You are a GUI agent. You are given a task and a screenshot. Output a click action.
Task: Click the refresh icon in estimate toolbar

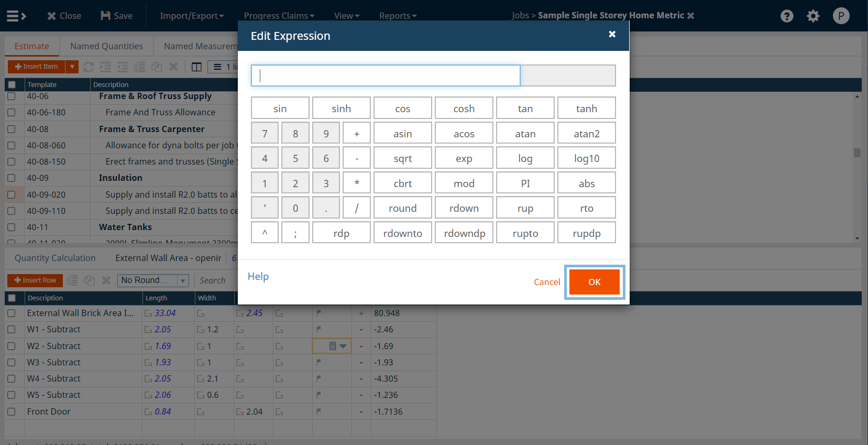89,67
